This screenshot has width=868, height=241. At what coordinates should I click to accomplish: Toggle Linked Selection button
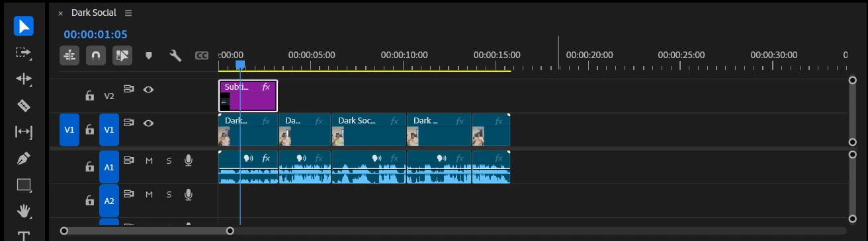[x=122, y=55]
